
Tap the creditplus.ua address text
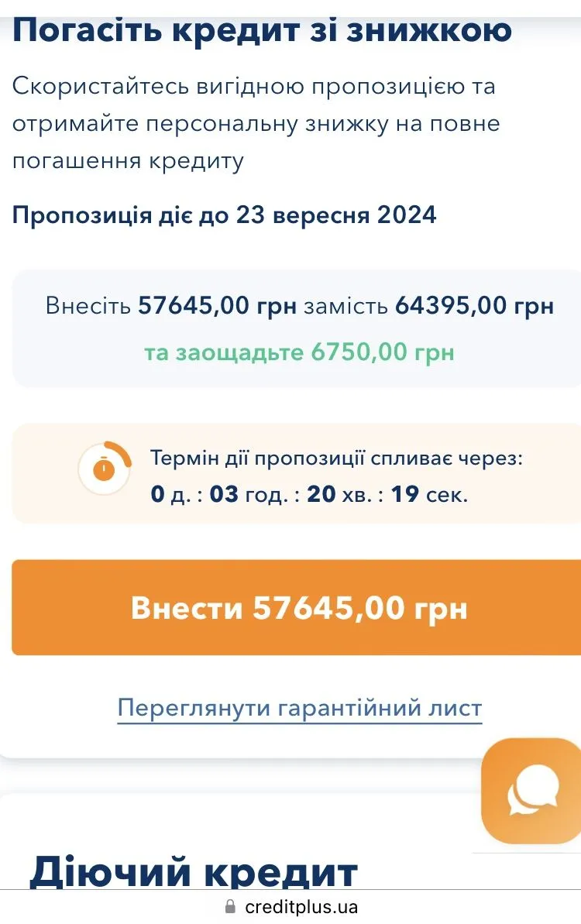[301, 906]
